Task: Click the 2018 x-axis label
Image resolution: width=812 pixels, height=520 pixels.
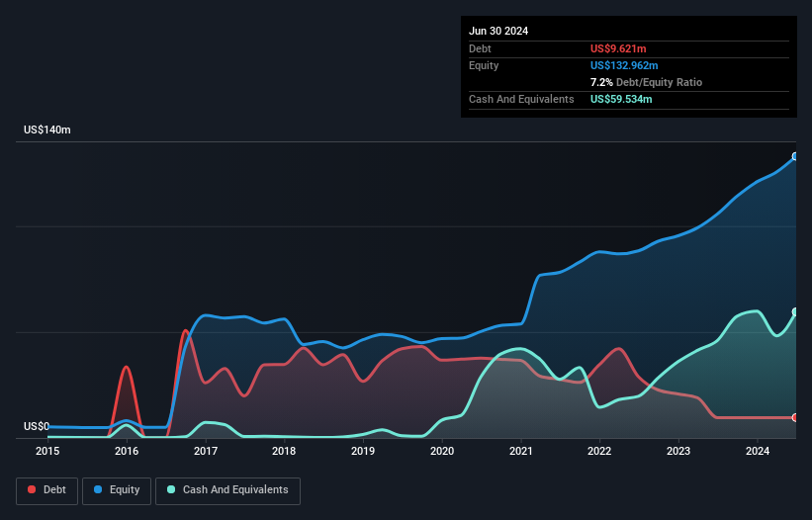Action: click(284, 451)
